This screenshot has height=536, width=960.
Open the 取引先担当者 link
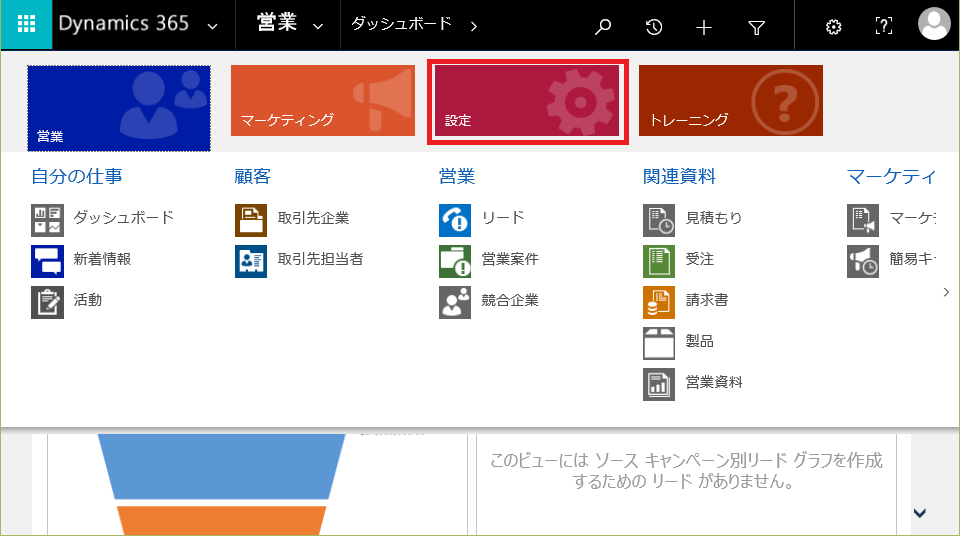pyautogui.click(x=320, y=259)
